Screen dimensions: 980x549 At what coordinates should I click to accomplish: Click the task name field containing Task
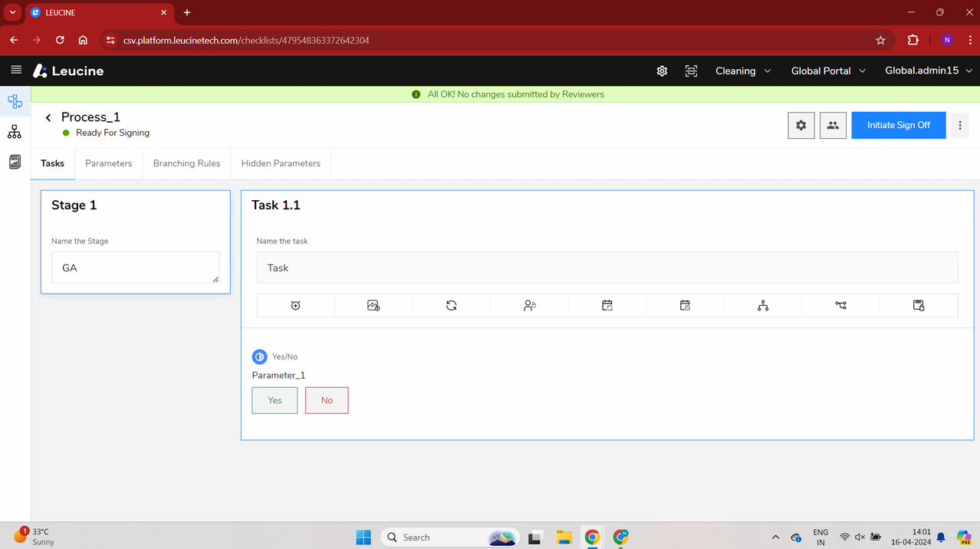pos(607,268)
